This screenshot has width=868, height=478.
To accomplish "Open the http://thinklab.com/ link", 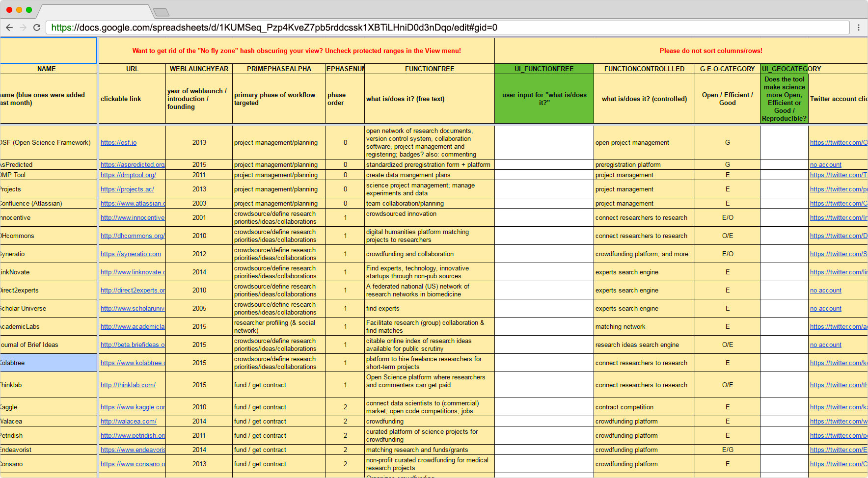I will point(128,385).
